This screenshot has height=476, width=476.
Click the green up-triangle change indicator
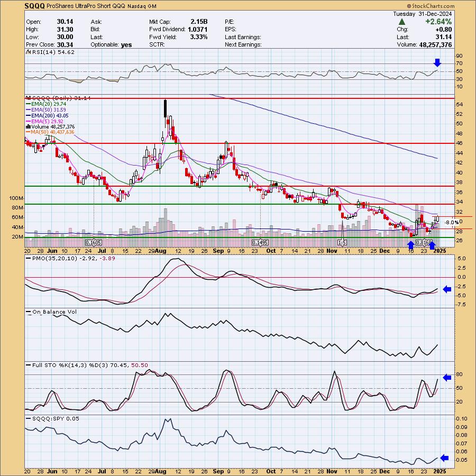(x=401, y=22)
